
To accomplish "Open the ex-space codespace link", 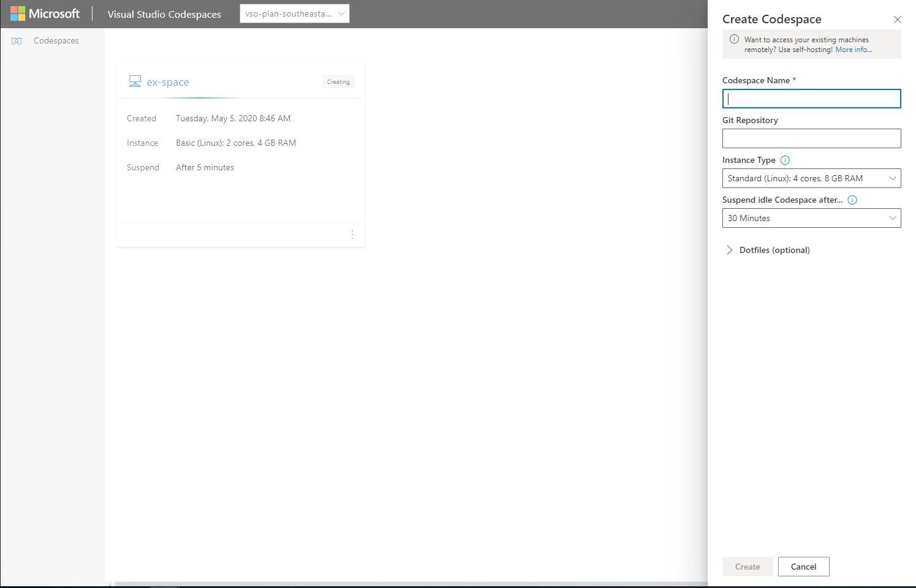I will coord(168,82).
